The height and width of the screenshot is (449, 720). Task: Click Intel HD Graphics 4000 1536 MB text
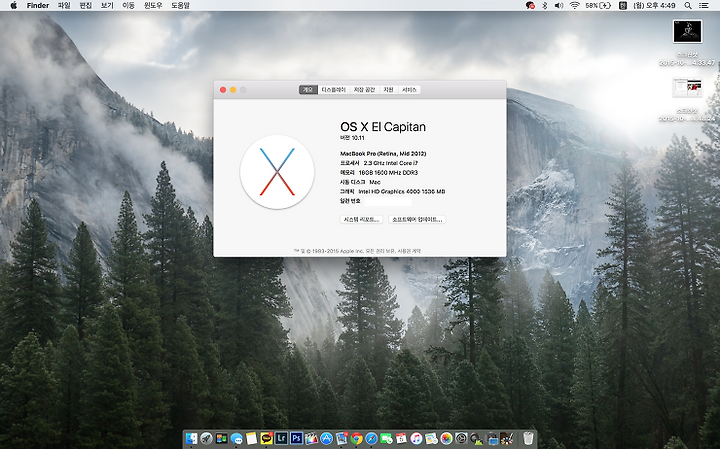click(402, 191)
